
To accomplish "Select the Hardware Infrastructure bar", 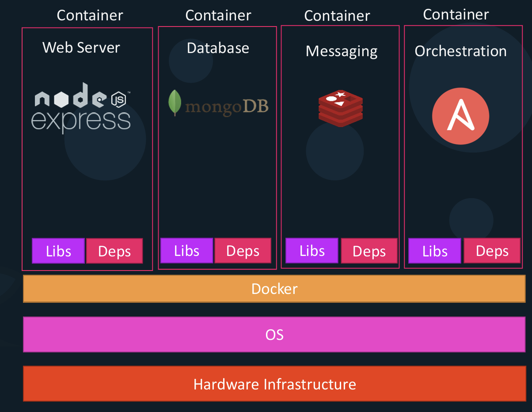I will (274, 384).
